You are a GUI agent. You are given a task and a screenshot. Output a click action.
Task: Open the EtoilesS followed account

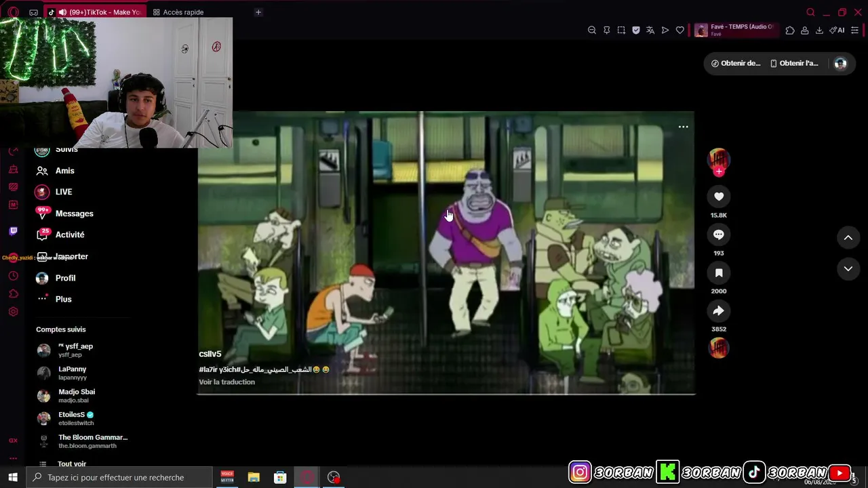click(x=66, y=418)
